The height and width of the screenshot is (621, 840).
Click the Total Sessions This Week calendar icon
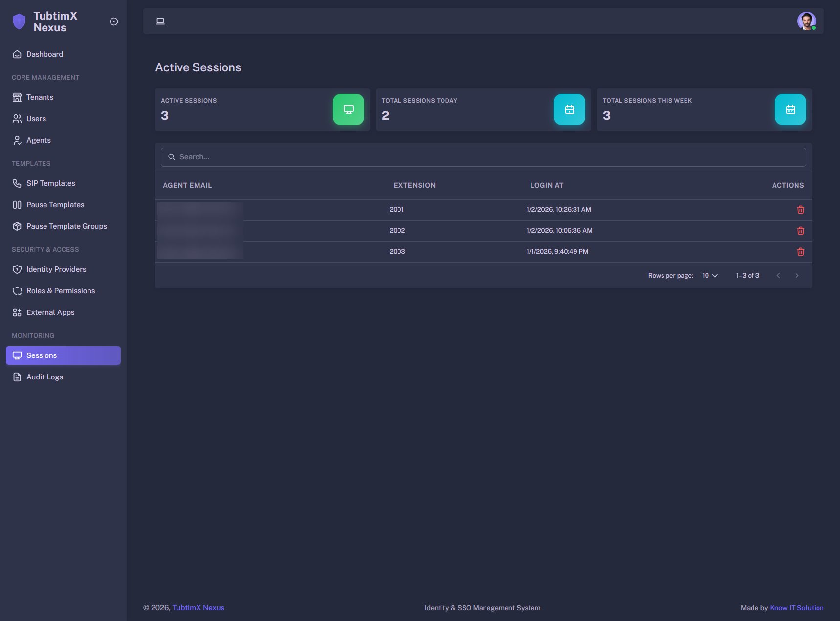[790, 110]
